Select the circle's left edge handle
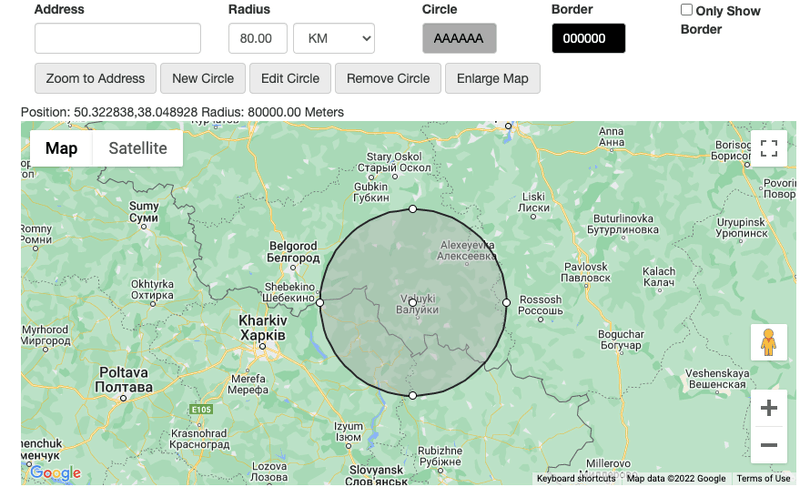 [x=320, y=302]
